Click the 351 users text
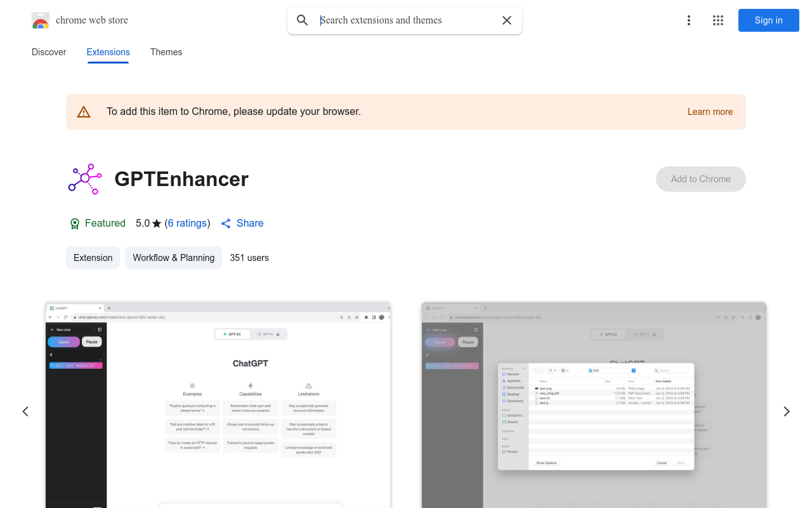The image size is (812, 508). (x=249, y=258)
